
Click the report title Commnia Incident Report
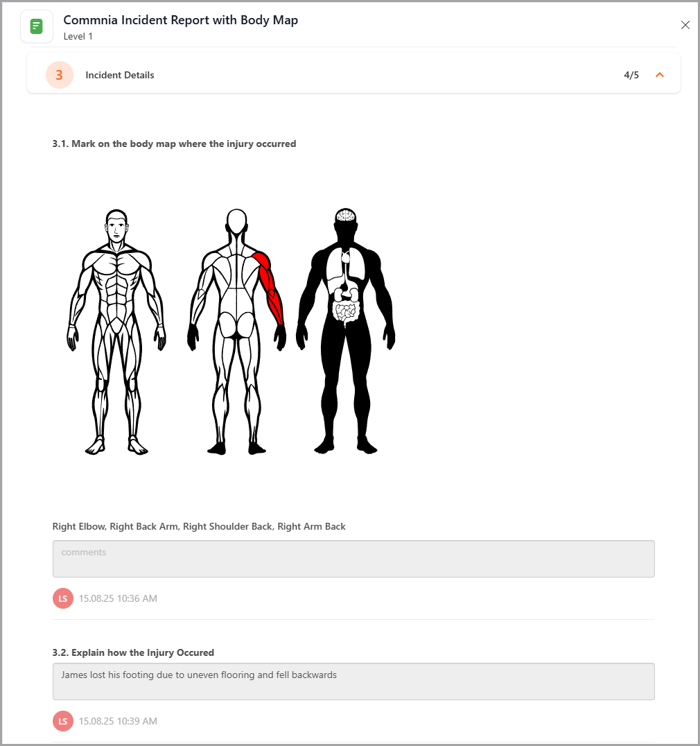tap(181, 20)
